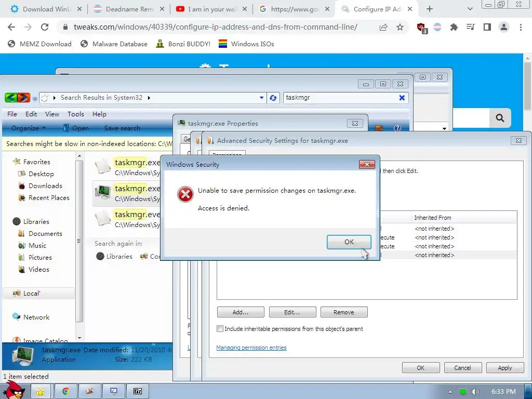
Task: Click Libraries under Search again in
Action: [x=114, y=257]
